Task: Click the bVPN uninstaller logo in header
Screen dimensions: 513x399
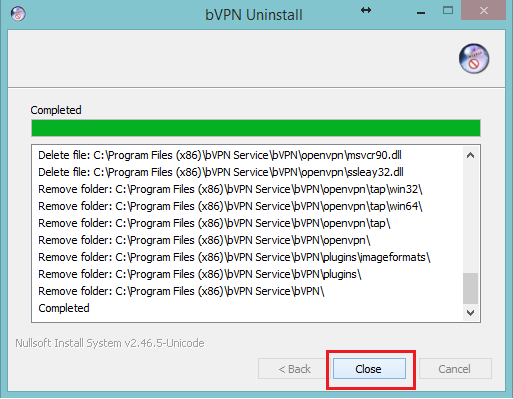Action: click(474, 58)
